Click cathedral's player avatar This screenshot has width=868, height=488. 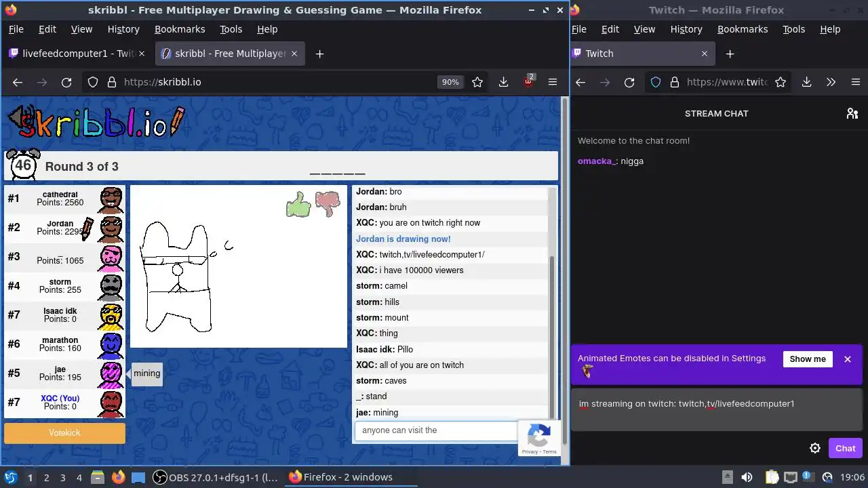(111, 200)
